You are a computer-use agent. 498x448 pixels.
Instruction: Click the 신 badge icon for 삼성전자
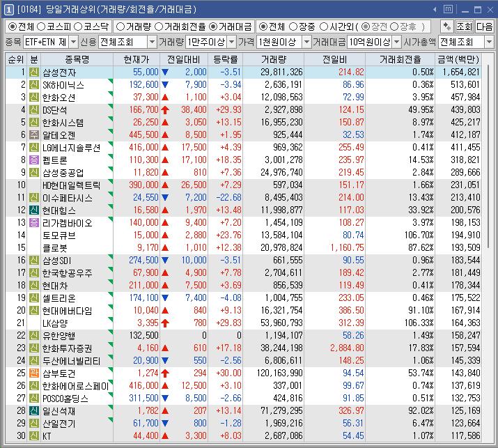tap(34, 72)
